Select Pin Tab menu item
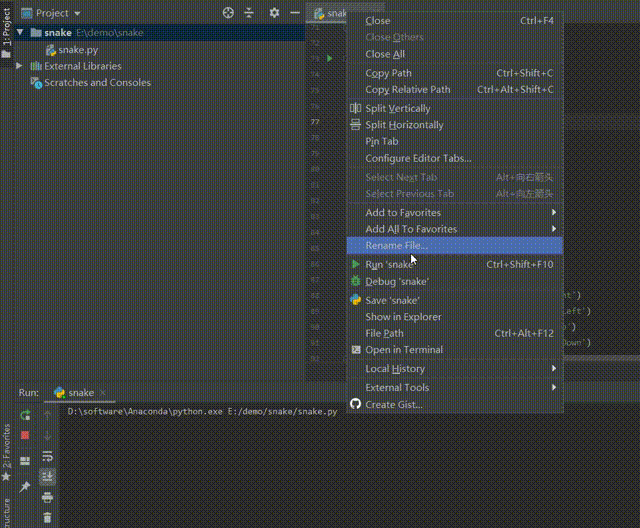The width and height of the screenshot is (640, 528). (x=455, y=141)
